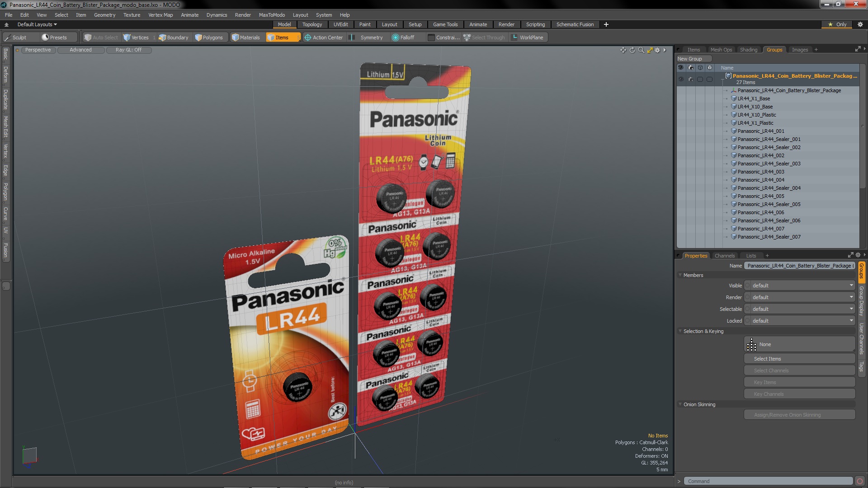Switch to the UVEdit layout tab
868x488 pixels.
click(340, 24)
